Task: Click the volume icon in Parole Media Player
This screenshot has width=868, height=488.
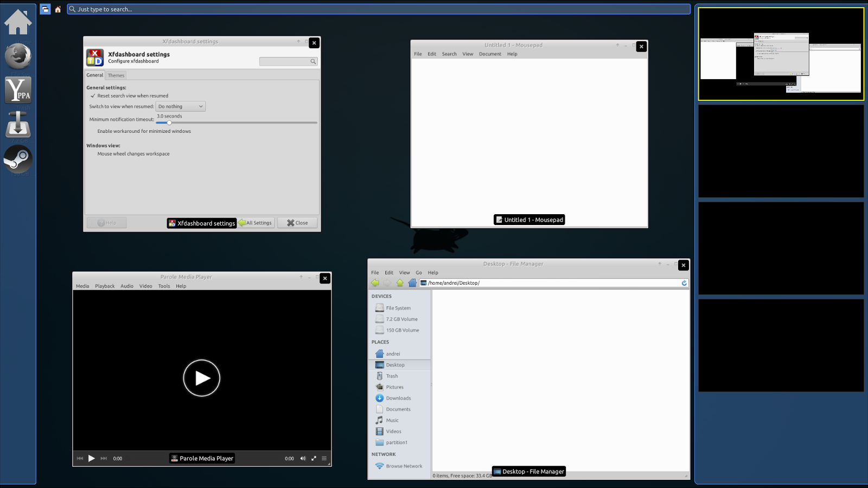Action: coord(303,458)
